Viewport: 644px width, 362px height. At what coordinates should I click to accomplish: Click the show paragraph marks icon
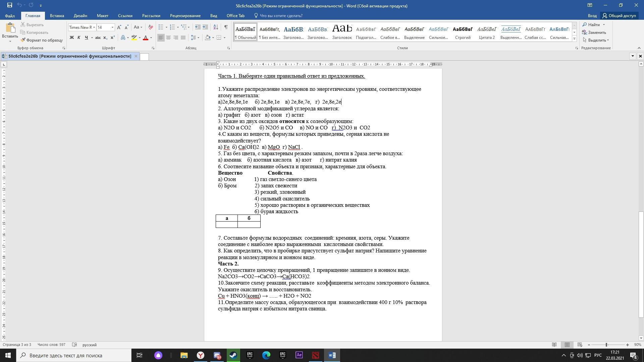pos(226,27)
